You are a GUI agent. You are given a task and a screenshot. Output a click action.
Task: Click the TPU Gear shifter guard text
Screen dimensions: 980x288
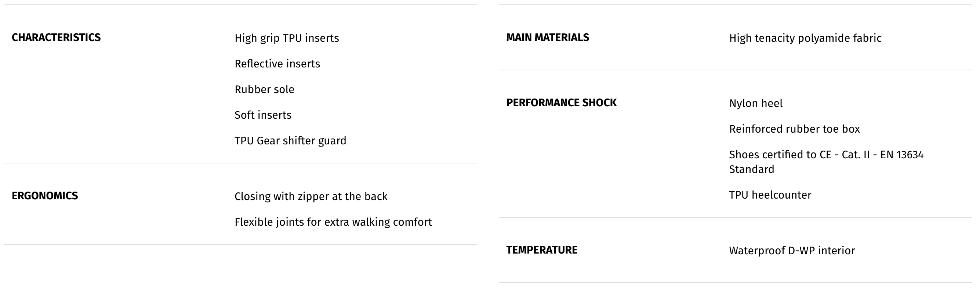point(290,141)
